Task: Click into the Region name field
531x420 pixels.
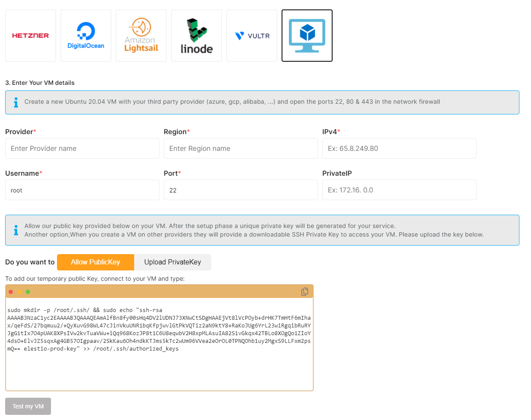Action: click(240, 148)
